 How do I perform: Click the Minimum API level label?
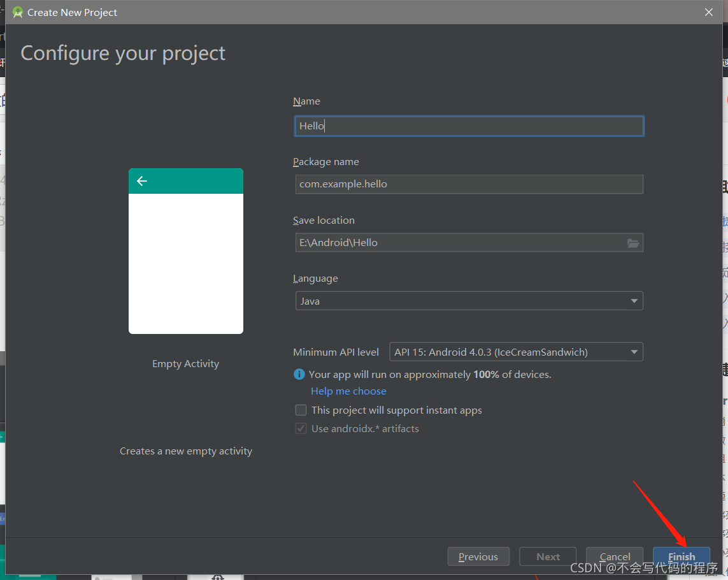coord(336,352)
